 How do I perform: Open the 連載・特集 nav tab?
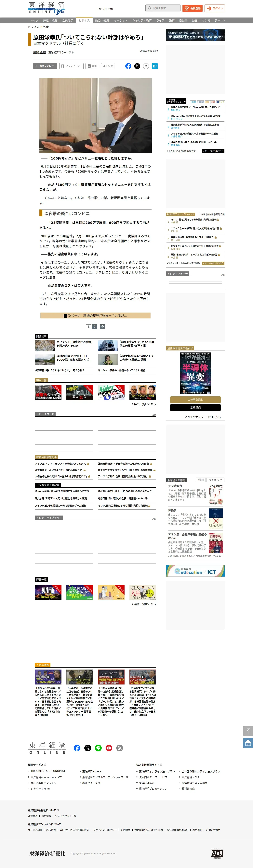click(50, 21)
